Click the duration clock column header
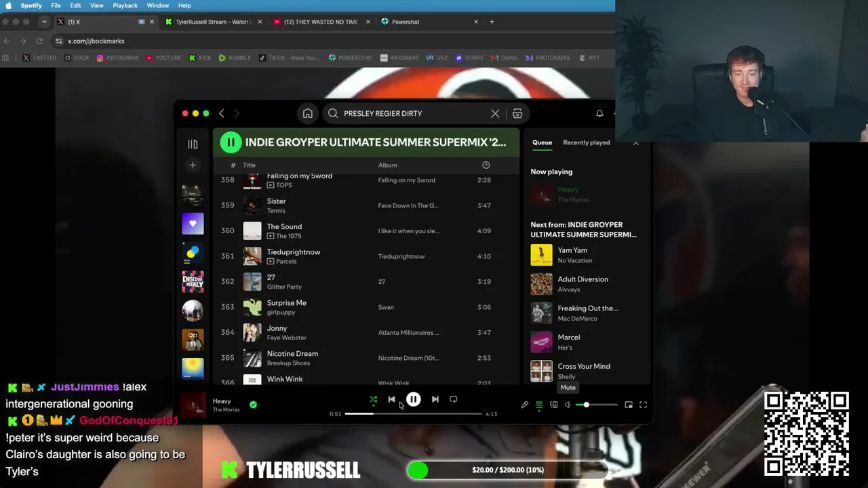 point(486,165)
